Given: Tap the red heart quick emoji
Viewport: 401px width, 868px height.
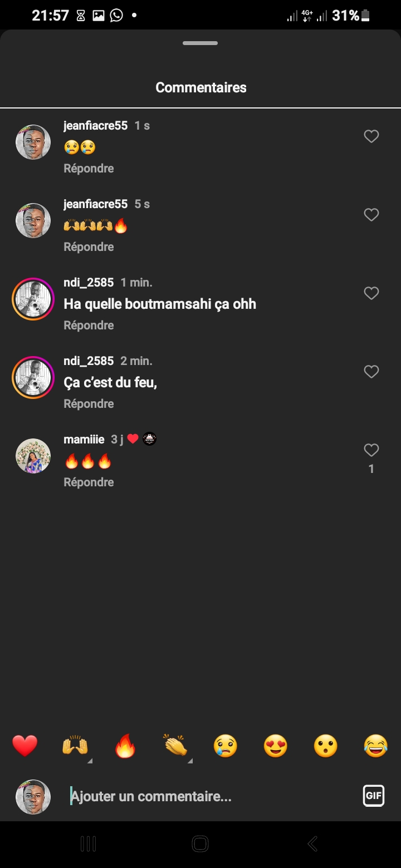Looking at the screenshot, I should click(x=25, y=746).
